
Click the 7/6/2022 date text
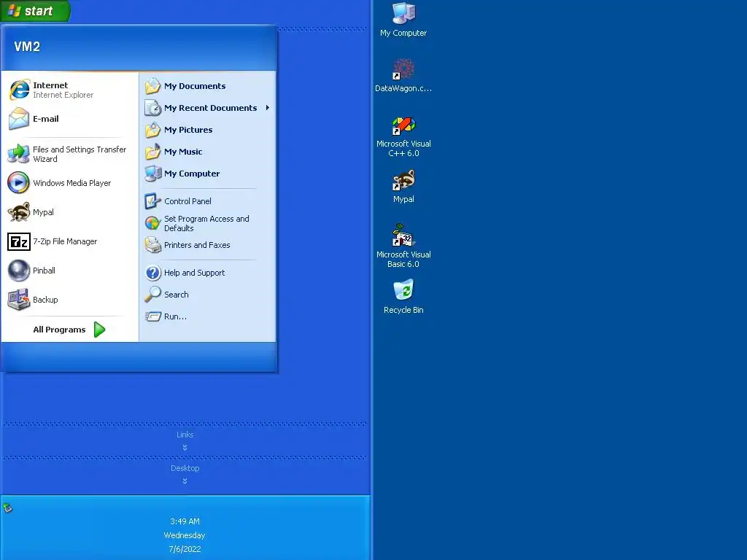[185, 549]
